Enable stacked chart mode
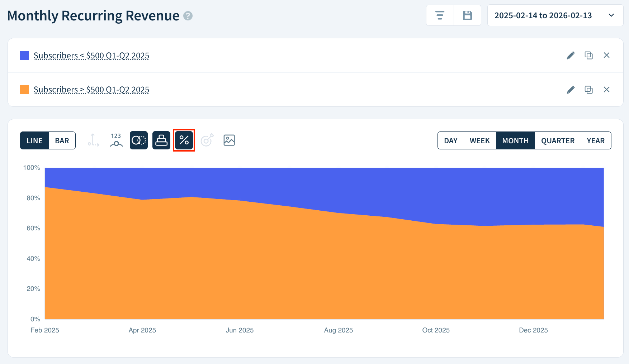The width and height of the screenshot is (629, 364). 161,140
